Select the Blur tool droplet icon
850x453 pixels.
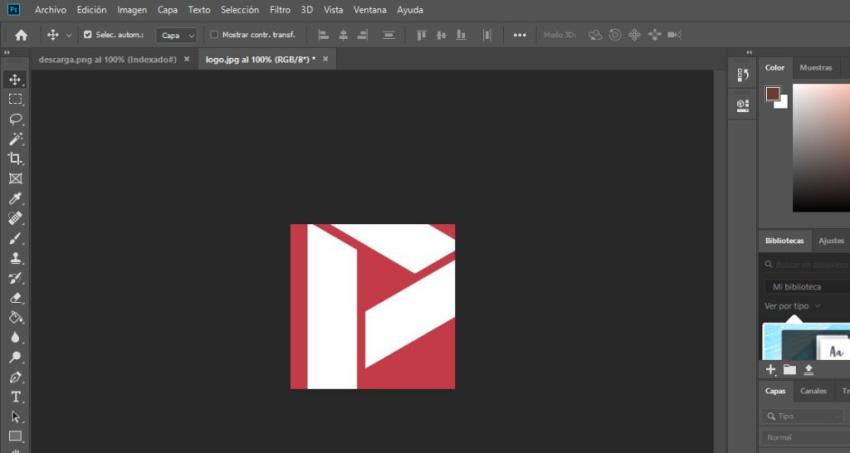pos(15,338)
